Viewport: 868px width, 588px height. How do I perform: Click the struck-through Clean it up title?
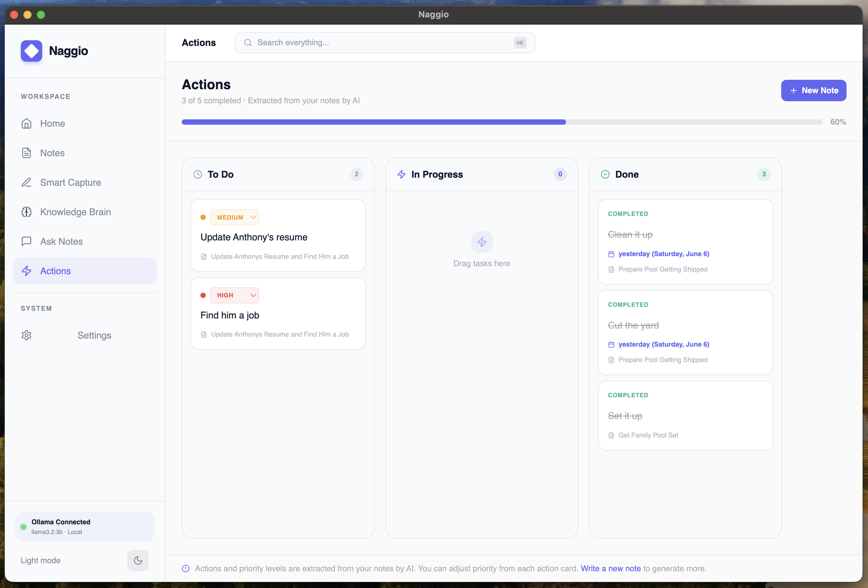pyautogui.click(x=630, y=235)
